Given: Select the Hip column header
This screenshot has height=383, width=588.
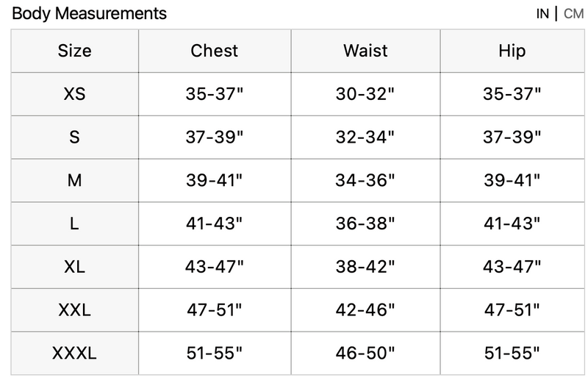Looking at the screenshot, I should pyautogui.click(x=512, y=51).
